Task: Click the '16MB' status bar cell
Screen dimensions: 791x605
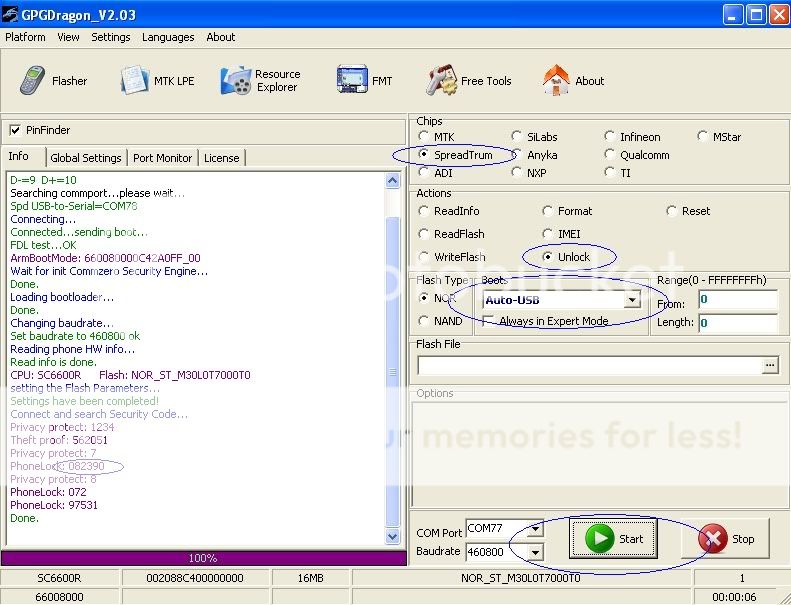Action: coord(311,578)
